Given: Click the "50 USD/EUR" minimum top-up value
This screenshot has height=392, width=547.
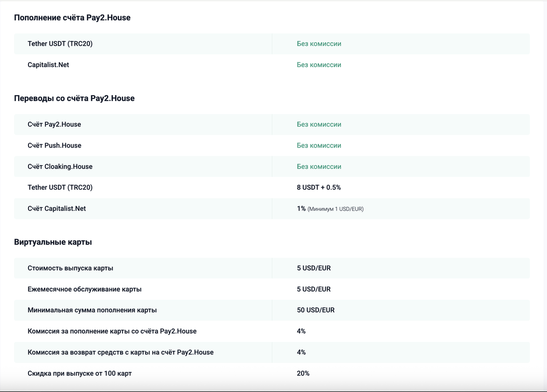Looking at the screenshot, I should [x=316, y=310].
